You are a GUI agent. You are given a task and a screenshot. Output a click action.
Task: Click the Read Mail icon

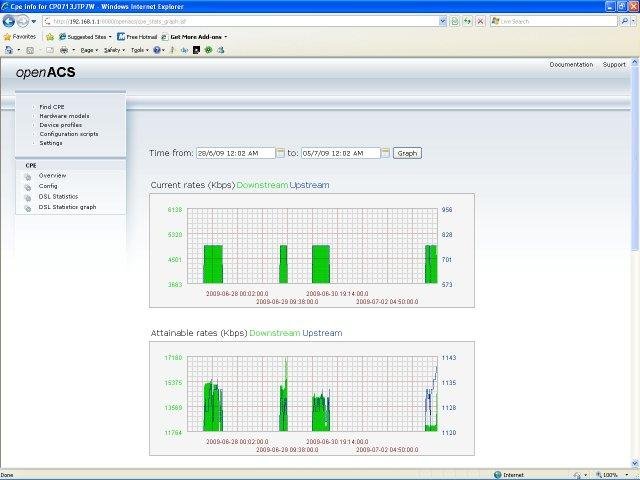(50, 50)
